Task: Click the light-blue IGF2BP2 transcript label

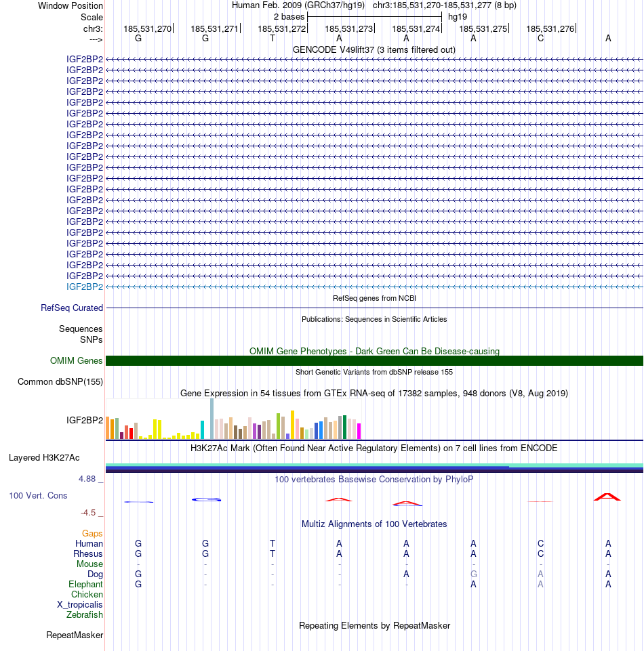Action: click(x=85, y=287)
